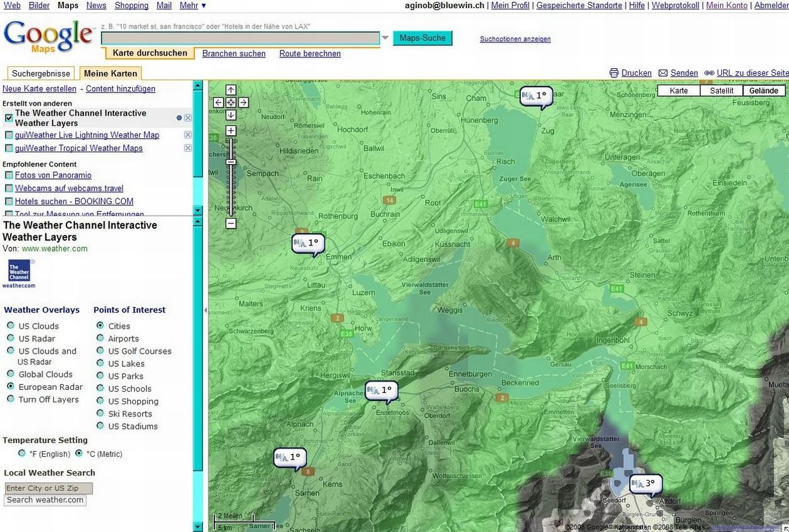The width and height of the screenshot is (789, 532).
Task: Select Airports under Points of Interest
Action: click(x=100, y=338)
